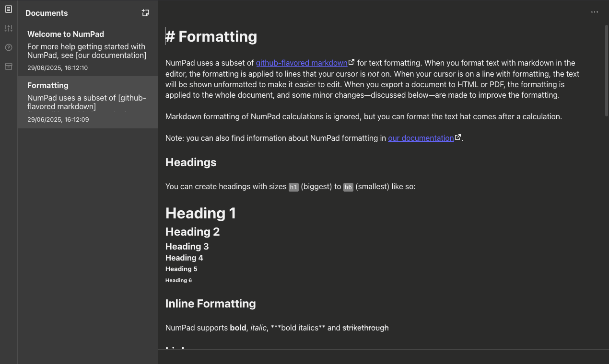The height and width of the screenshot is (364, 609).
Task: Click the Heading 2 sample line
Action: click(x=192, y=232)
